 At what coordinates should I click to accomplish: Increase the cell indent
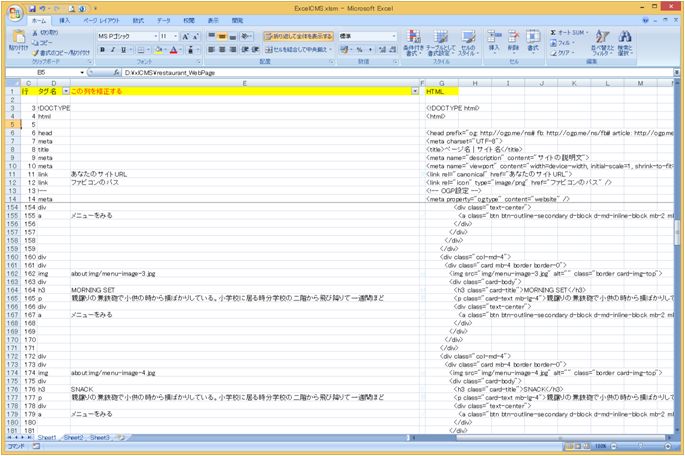(x=256, y=50)
